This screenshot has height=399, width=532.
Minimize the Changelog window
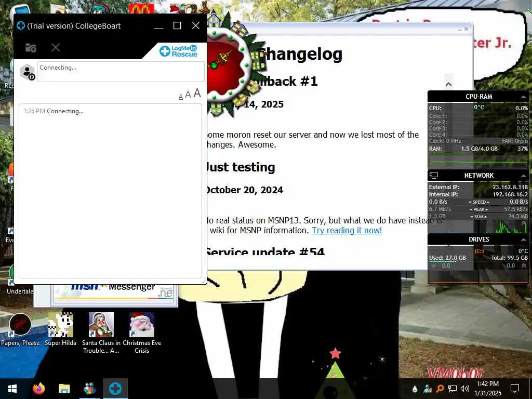click(x=460, y=30)
